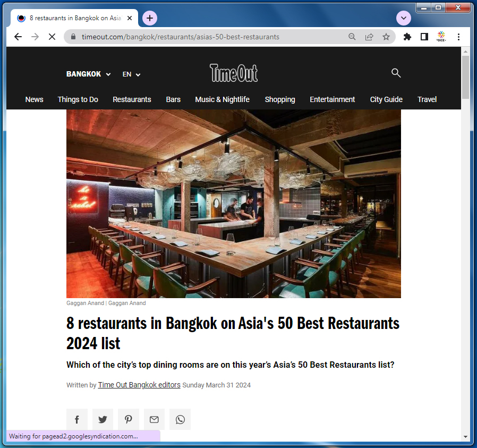Open the Restaurants section
This screenshot has width=477, height=448.
point(132,99)
